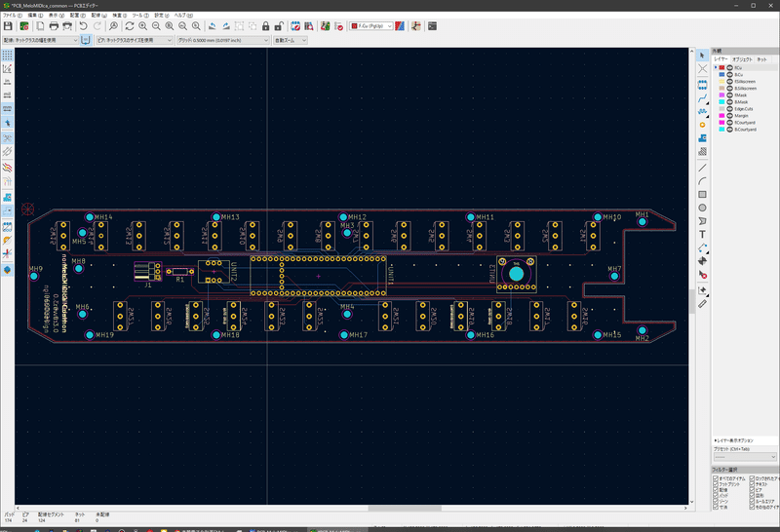Click the horizontal scrollbar thumb below canvas

point(405,509)
